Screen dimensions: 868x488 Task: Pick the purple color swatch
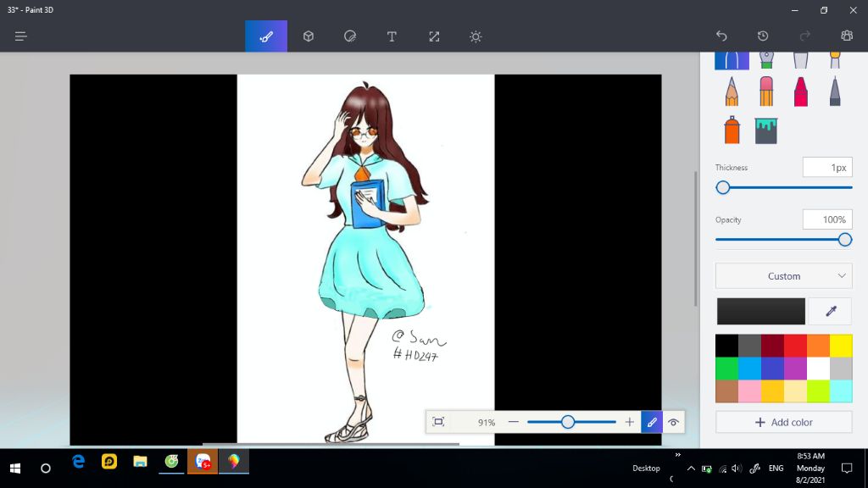point(795,369)
